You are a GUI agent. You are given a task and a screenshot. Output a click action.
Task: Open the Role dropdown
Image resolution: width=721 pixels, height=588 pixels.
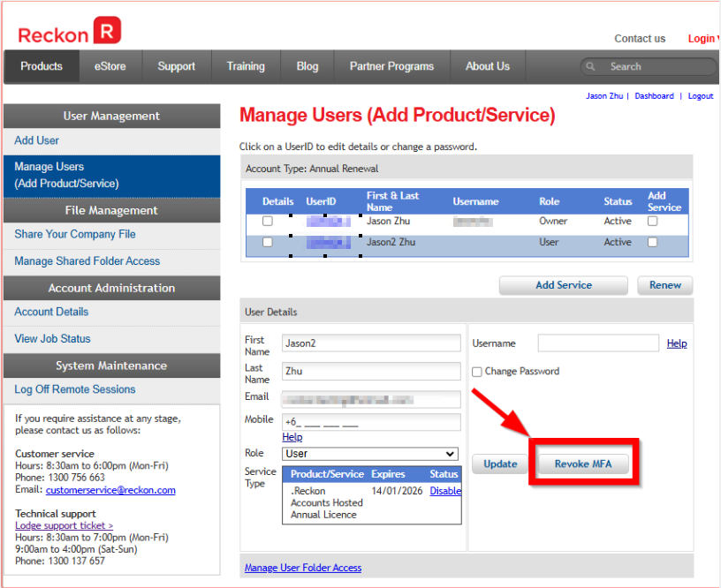tap(370, 454)
